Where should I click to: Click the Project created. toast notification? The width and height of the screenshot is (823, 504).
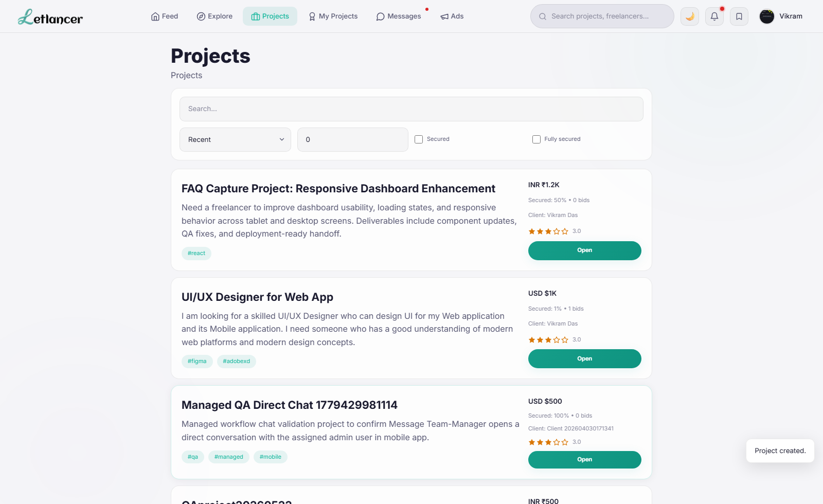pos(780,451)
